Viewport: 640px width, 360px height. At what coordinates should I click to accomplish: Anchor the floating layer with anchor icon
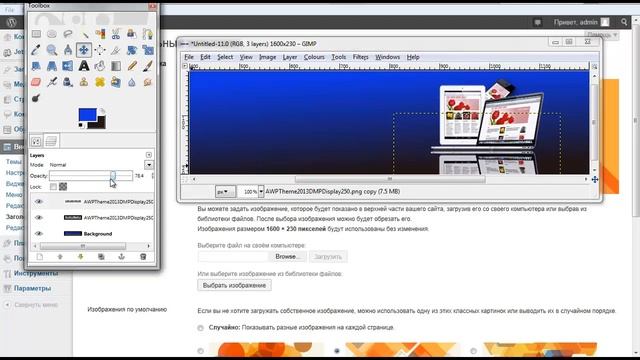[121, 257]
